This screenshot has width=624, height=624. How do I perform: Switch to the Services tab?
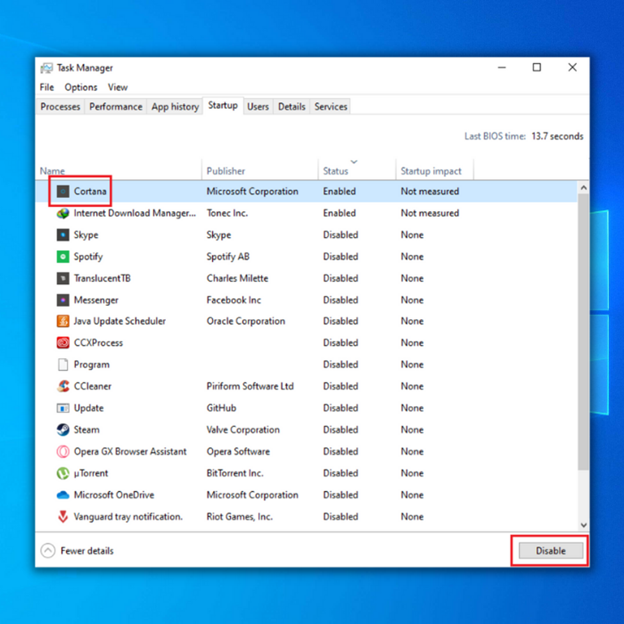click(331, 107)
